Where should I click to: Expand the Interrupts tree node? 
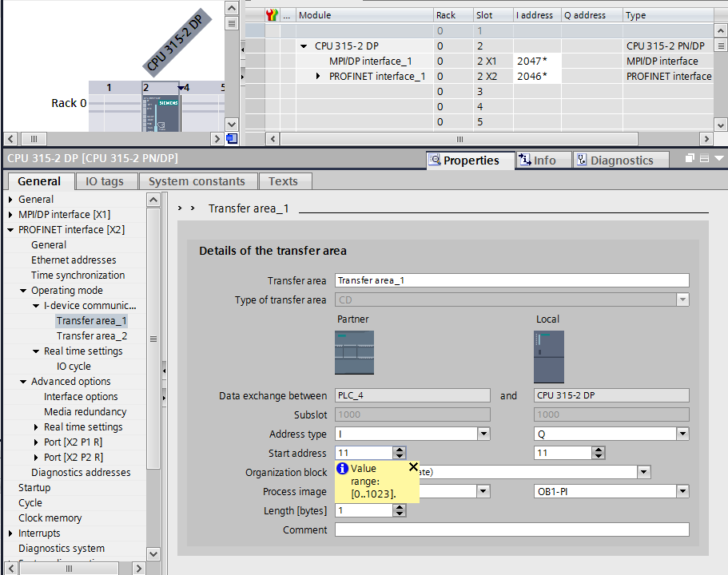click(10, 533)
